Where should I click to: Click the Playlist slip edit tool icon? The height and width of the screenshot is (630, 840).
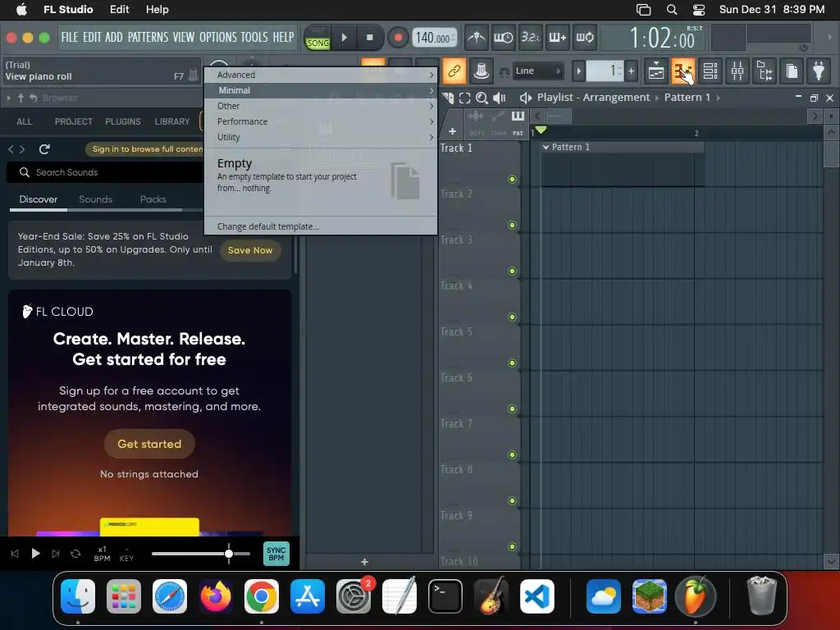448,98
